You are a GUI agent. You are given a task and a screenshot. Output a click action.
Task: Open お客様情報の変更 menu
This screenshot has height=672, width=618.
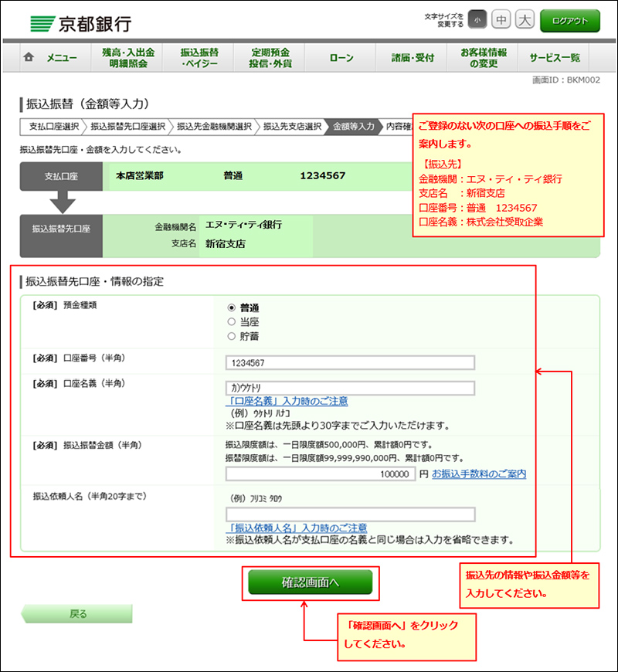pyautogui.click(x=484, y=58)
